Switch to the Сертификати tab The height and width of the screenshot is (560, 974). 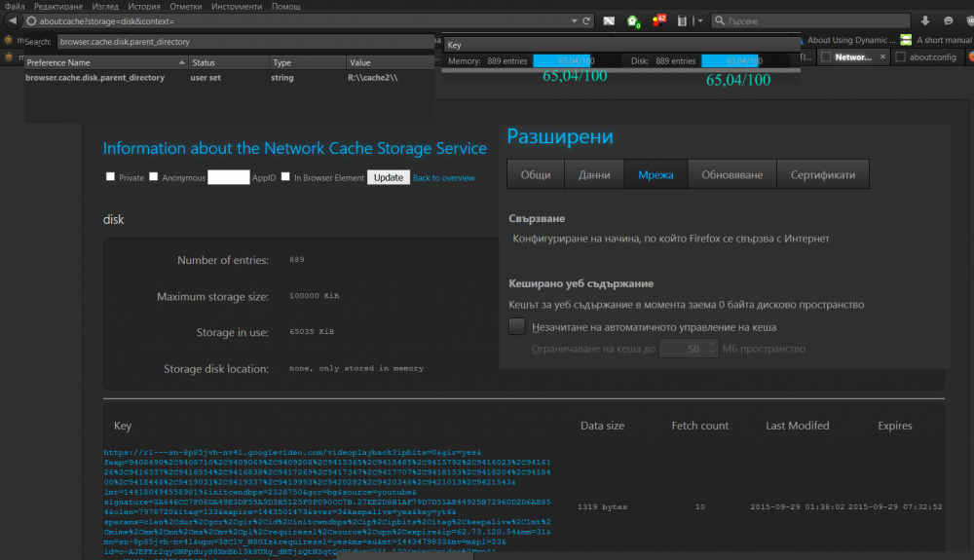pos(822,174)
